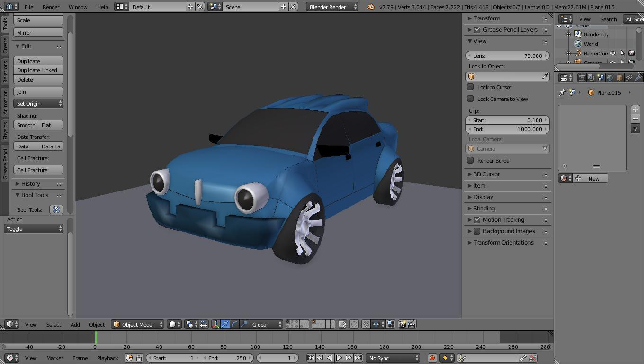Enable the Background Images checkbox
644x364 pixels.
(x=477, y=231)
